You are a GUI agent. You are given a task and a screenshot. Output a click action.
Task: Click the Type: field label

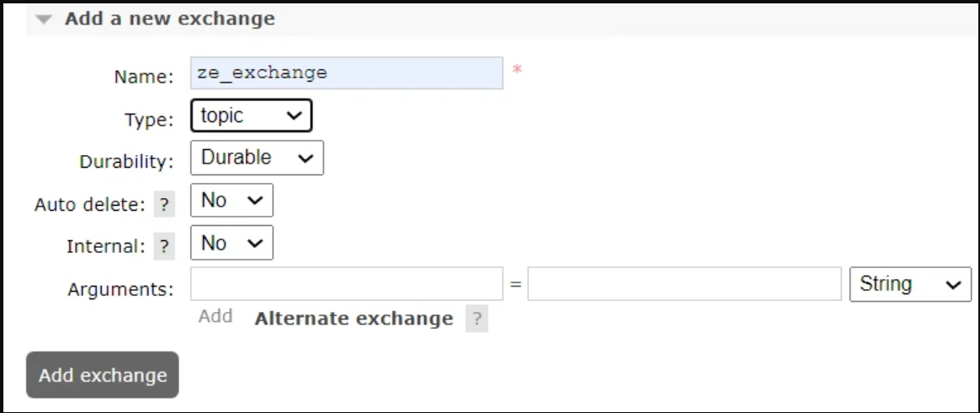148,120
